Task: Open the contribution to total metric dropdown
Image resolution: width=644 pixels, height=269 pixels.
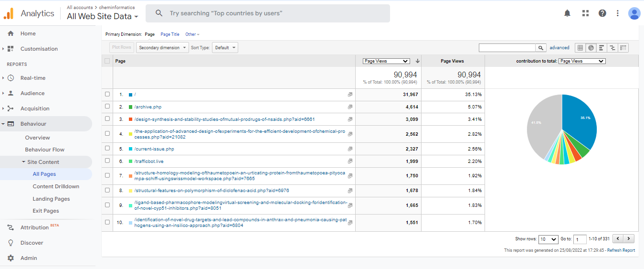Action: click(581, 61)
